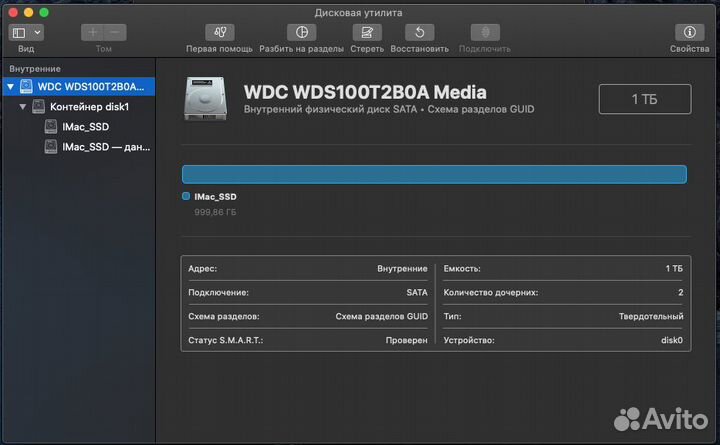Open the Вид view dropdown chevron
The image size is (720, 445).
pyautogui.click(x=37, y=33)
